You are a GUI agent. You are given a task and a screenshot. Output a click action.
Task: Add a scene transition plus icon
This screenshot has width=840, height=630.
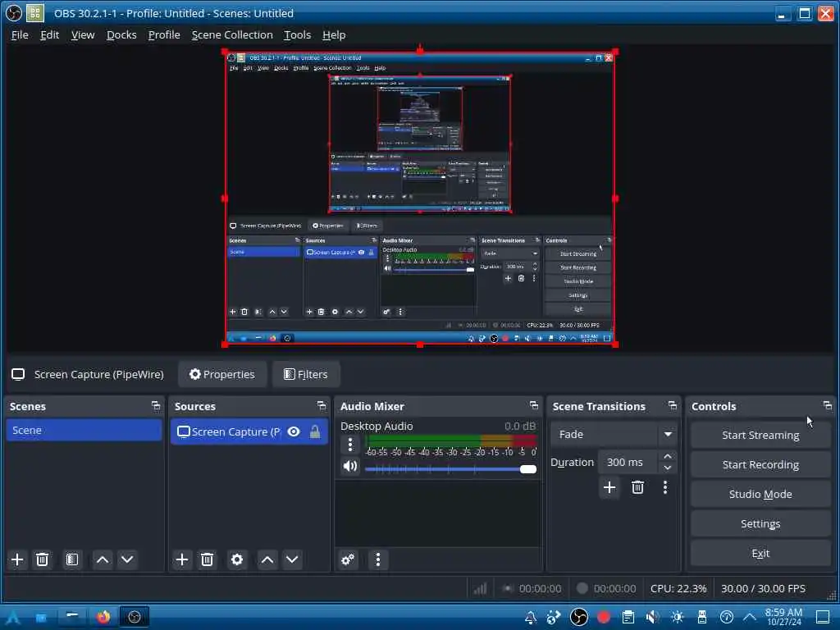(x=609, y=487)
